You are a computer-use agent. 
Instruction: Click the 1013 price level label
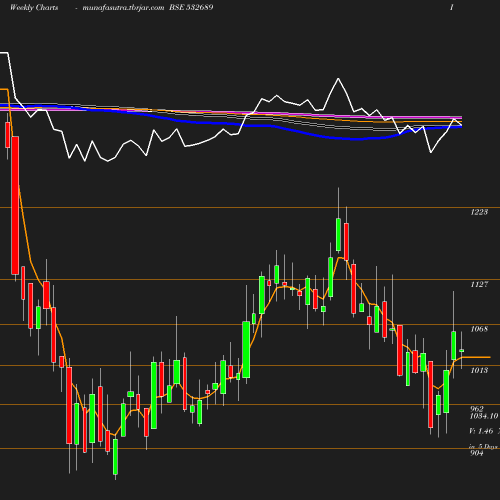point(479,370)
